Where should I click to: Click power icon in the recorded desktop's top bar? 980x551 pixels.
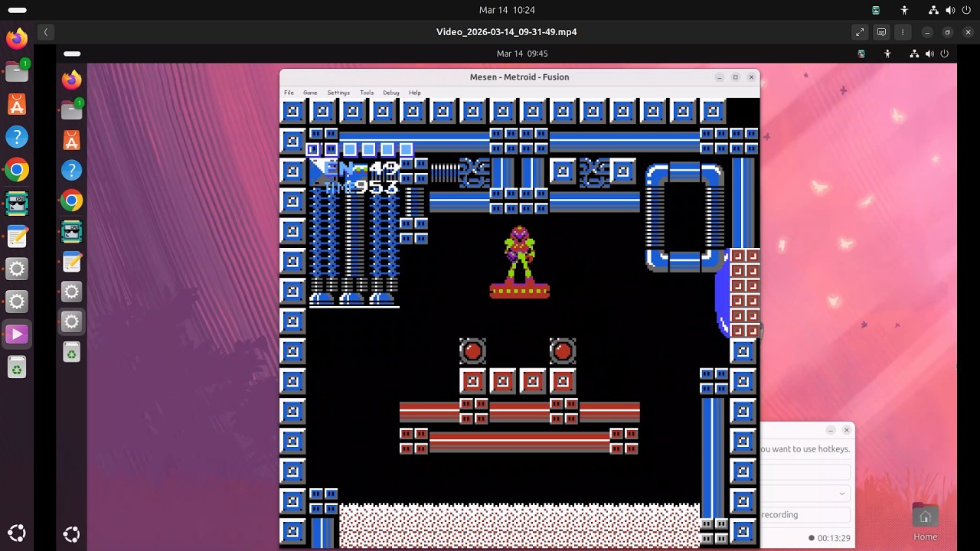[944, 54]
